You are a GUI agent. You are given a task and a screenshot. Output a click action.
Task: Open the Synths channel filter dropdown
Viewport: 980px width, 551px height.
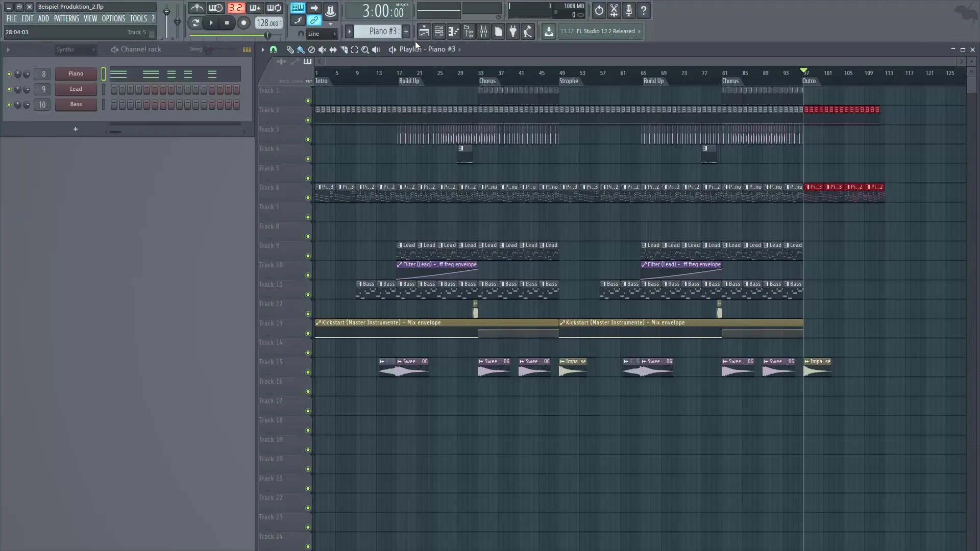[76, 49]
